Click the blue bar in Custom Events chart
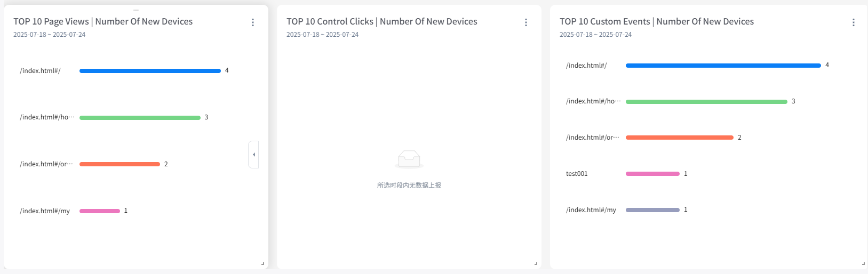Image resolution: width=868 pixels, height=274 pixels. coord(723,66)
